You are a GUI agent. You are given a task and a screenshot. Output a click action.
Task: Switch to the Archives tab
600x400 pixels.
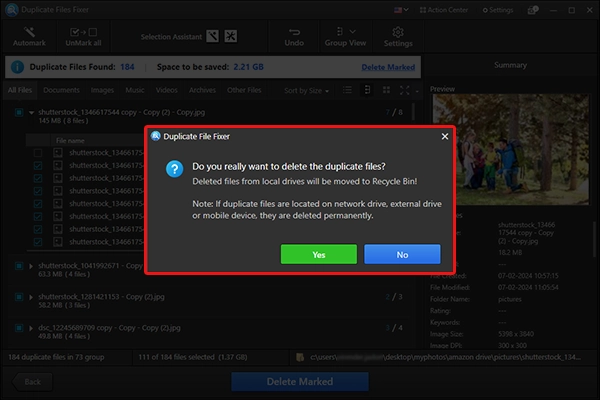(x=202, y=90)
